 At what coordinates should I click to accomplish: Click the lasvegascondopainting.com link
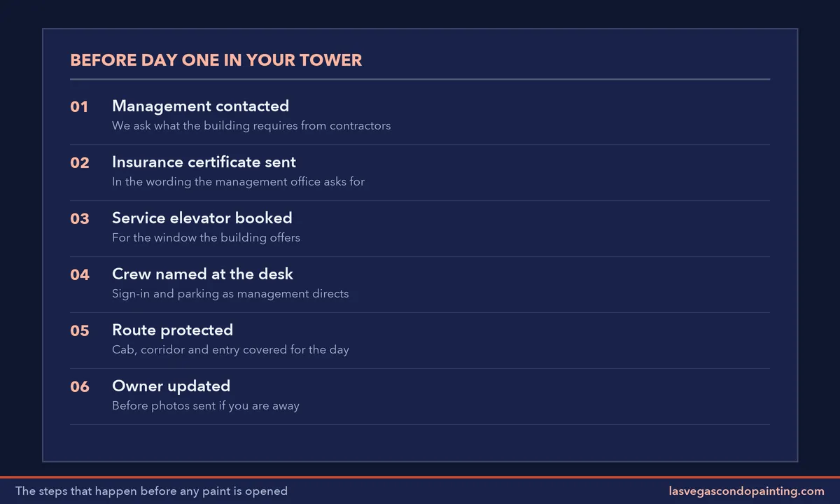point(746,491)
